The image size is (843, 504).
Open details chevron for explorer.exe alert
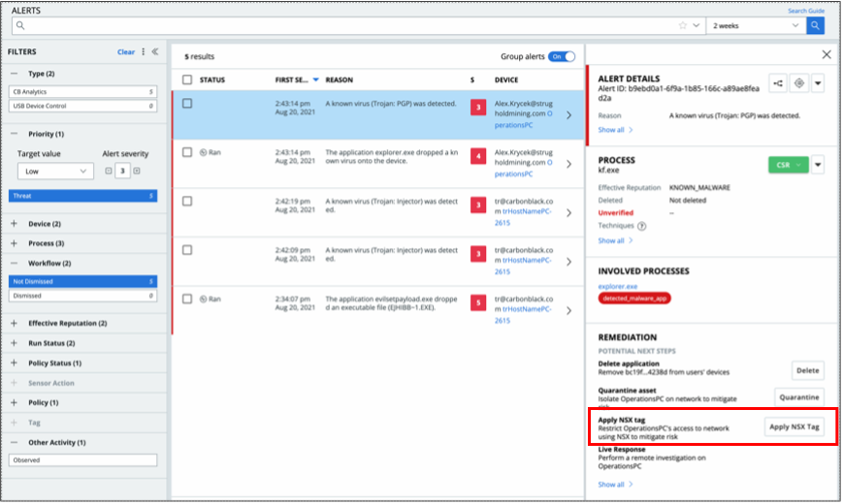[568, 164]
